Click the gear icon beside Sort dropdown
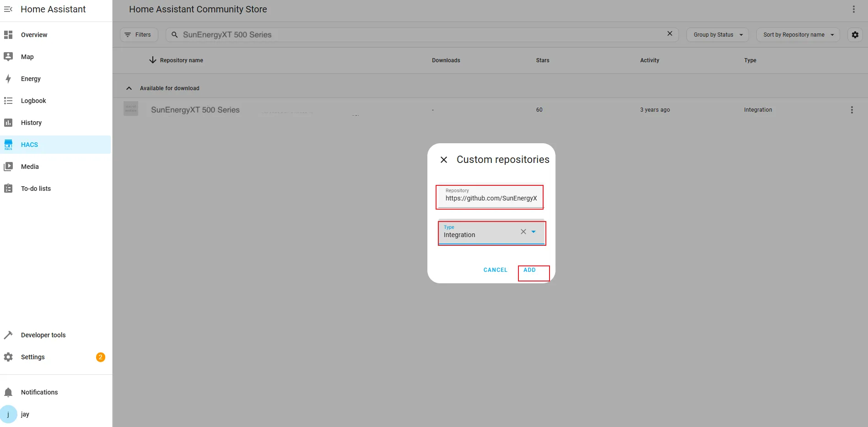The width and height of the screenshot is (868, 427). click(x=855, y=35)
